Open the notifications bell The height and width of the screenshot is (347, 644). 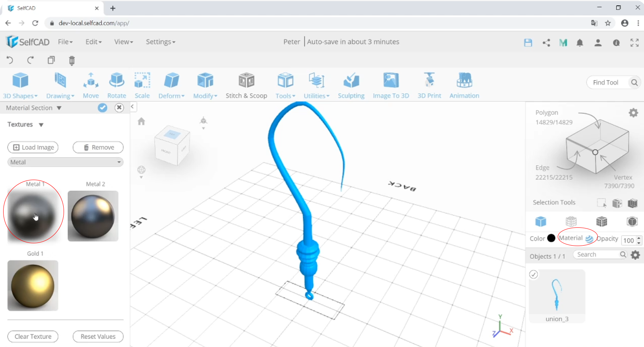tap(580, 43)
